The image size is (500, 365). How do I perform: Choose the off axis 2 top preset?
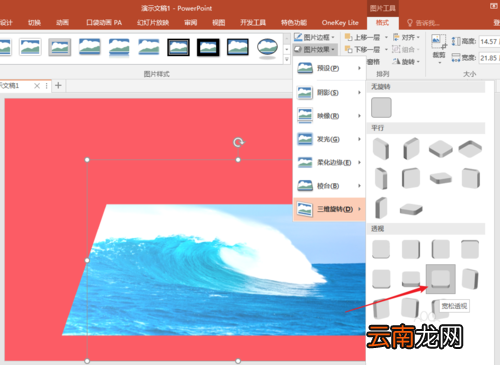click(411, 209)
